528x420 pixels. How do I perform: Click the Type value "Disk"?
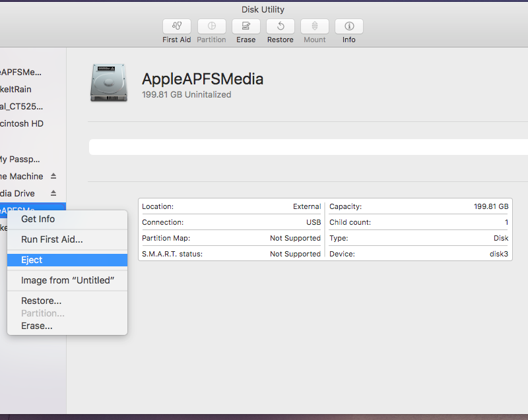click(501, 238)
